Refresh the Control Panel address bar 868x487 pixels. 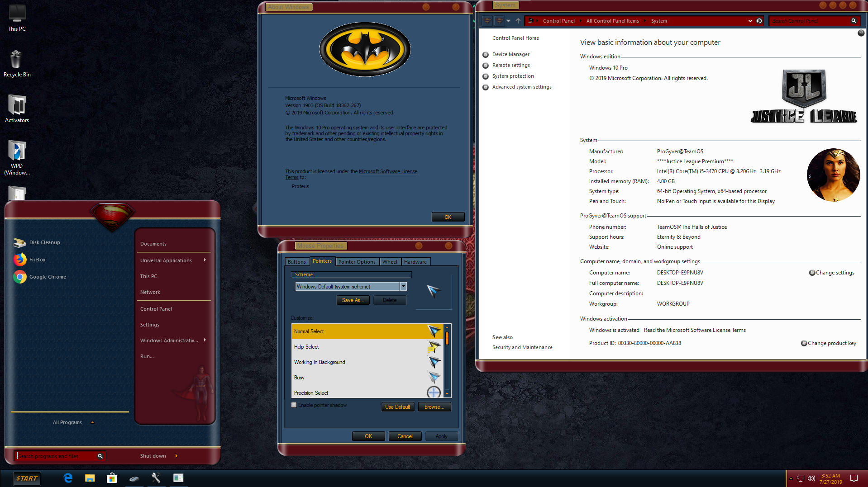coord(759,21)
